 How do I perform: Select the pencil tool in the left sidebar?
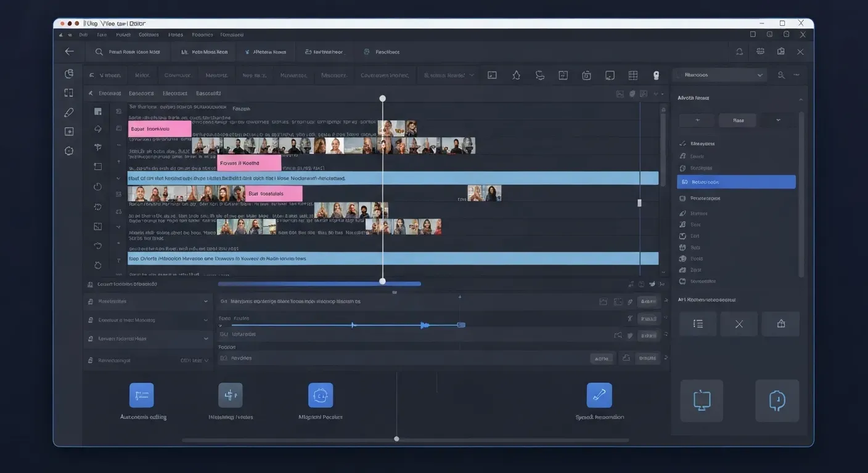[x=68, y=111]
